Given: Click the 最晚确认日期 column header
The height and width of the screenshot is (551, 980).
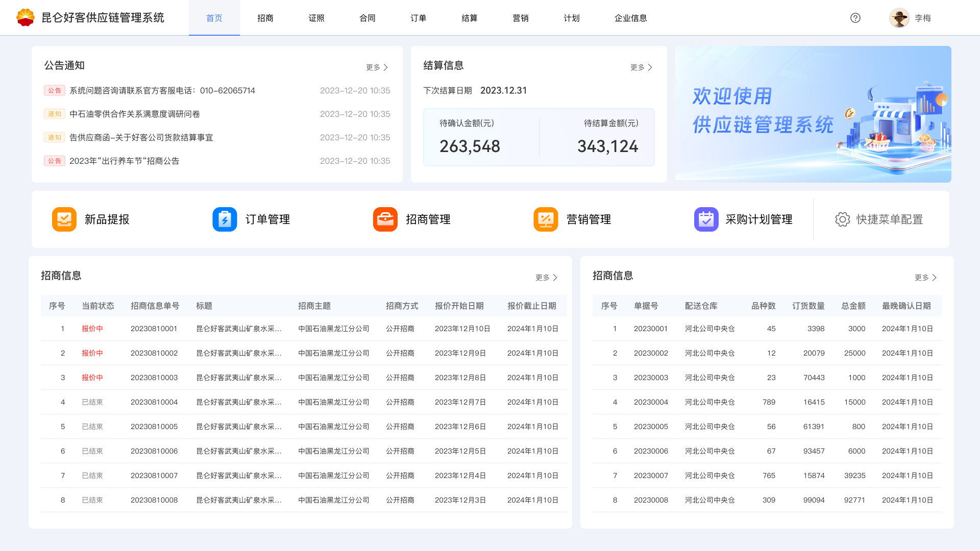Looking at the screenshot, I should pos(906,306).
